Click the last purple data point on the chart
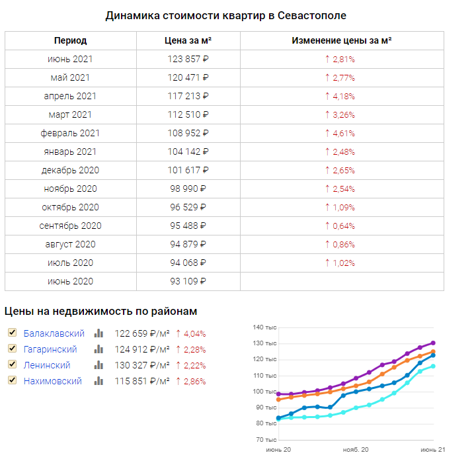The image size is (476, 467). [433, 343]
